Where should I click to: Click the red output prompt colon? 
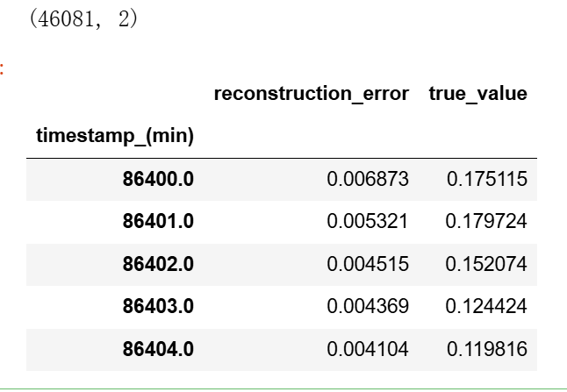pos(2,69)
